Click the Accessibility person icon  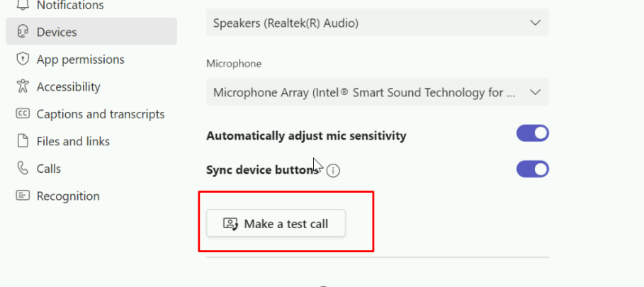tap(23, 86)
